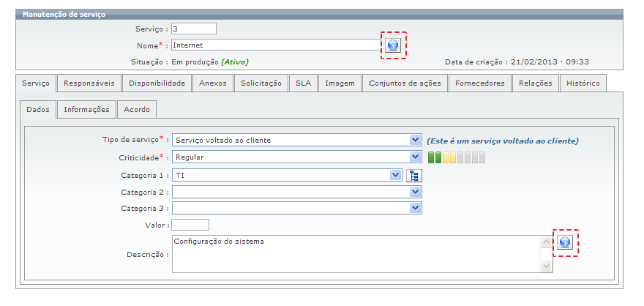Click the globe icon beside Nome field

click(393, 45)
